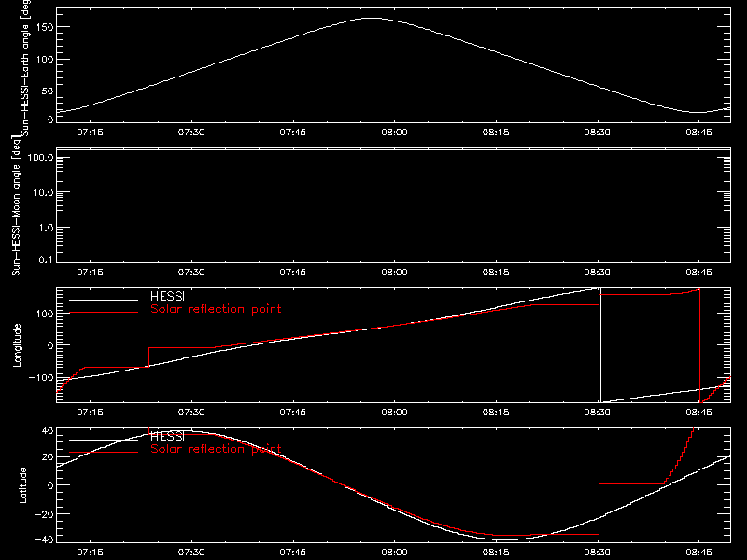The width and height of the screenshot is (747, 560).
Task: Click '07:15' under the Longitude plot
Action: coord(90,413)
